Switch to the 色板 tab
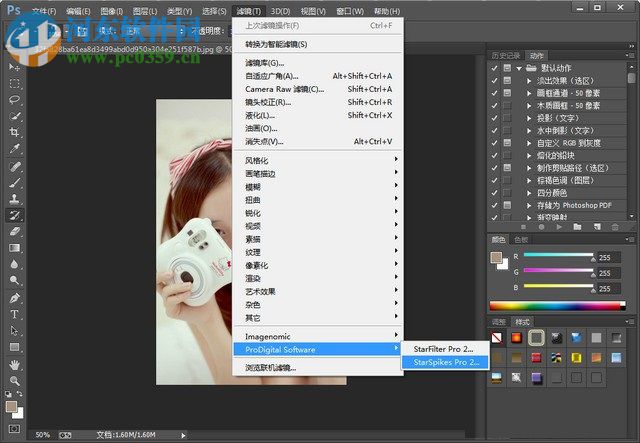The image size is (640, 443). 521,240
